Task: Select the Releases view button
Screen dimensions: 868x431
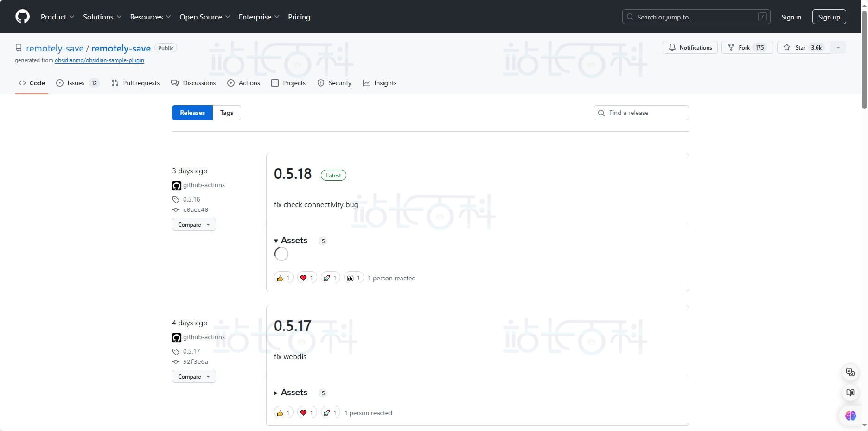Action: click(192, 113)
